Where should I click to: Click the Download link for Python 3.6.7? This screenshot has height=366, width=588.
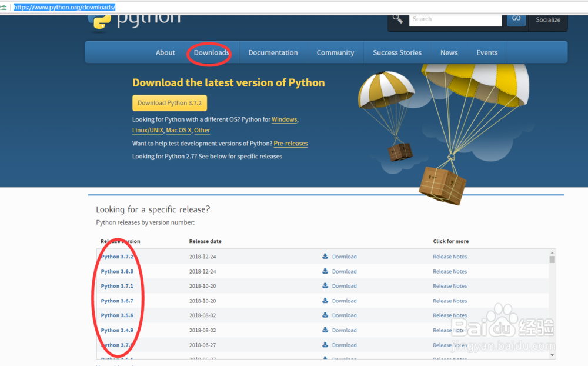(344, 301)
